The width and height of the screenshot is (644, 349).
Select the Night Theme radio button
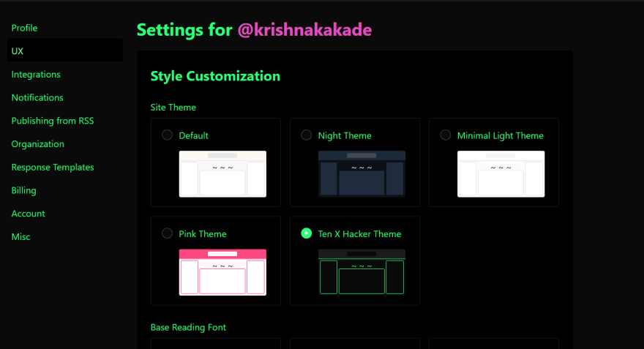coord(307,135)
